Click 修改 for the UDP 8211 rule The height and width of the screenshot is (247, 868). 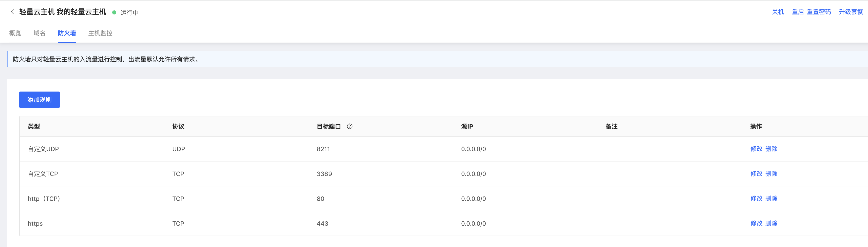(x=757, y=149)
